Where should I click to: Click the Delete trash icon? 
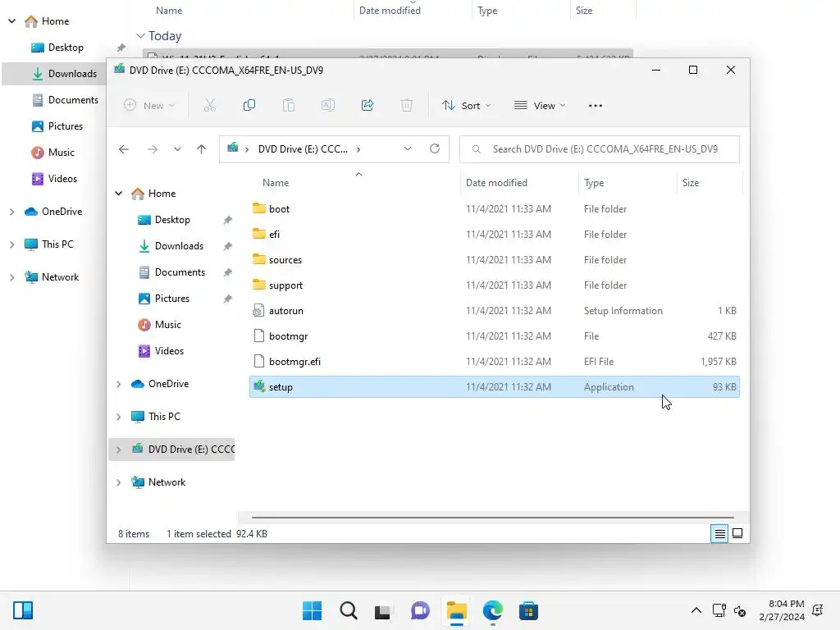click(407, 105)
